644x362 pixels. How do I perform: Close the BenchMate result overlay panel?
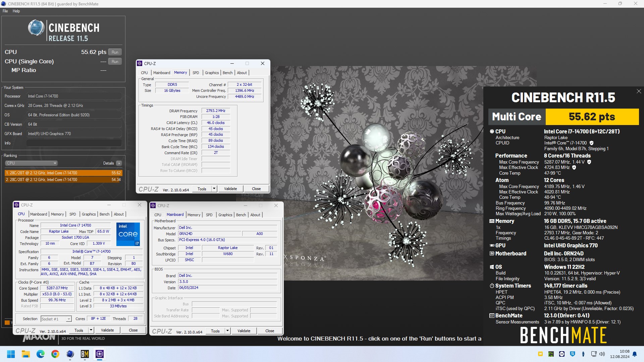click(639, 91)
